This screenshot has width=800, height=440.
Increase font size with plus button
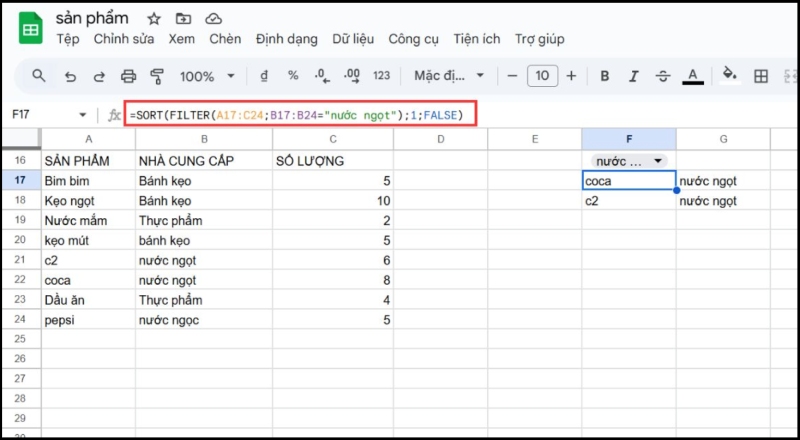571,76
